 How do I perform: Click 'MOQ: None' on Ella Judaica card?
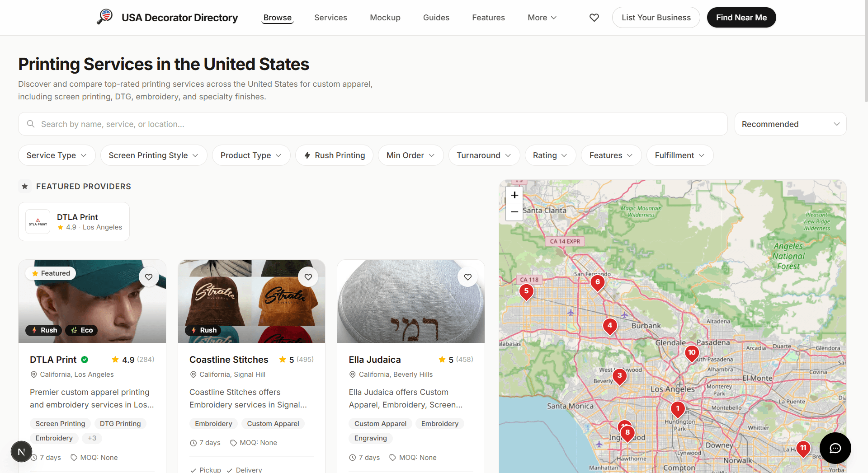pos(413,458)
